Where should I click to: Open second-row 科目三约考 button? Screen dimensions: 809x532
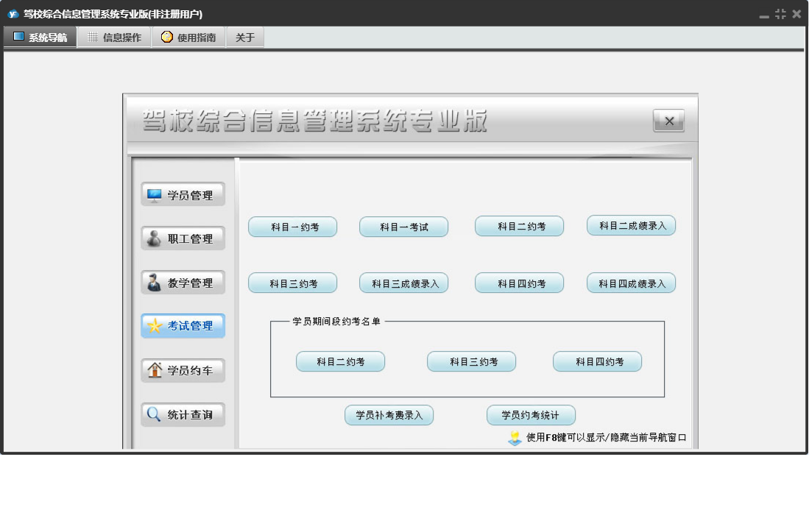(x=292, y=283)
